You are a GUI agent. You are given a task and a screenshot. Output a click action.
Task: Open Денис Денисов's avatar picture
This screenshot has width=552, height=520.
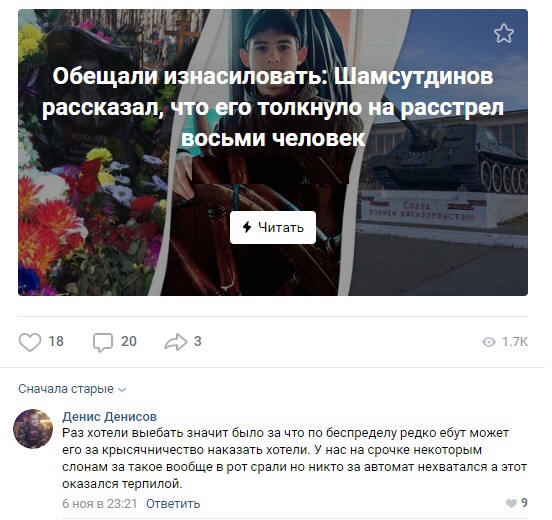click(x=33, y=428)
